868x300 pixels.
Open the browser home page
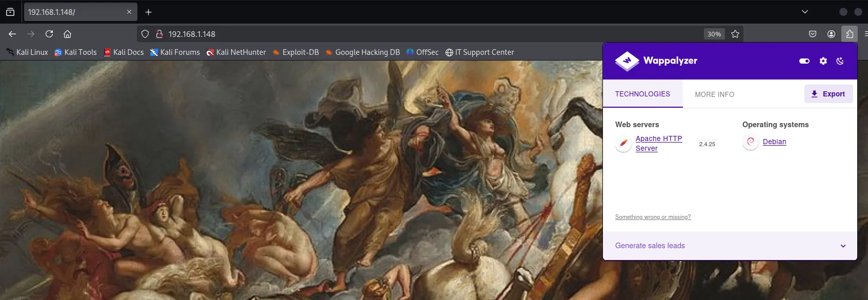point(67,34)
